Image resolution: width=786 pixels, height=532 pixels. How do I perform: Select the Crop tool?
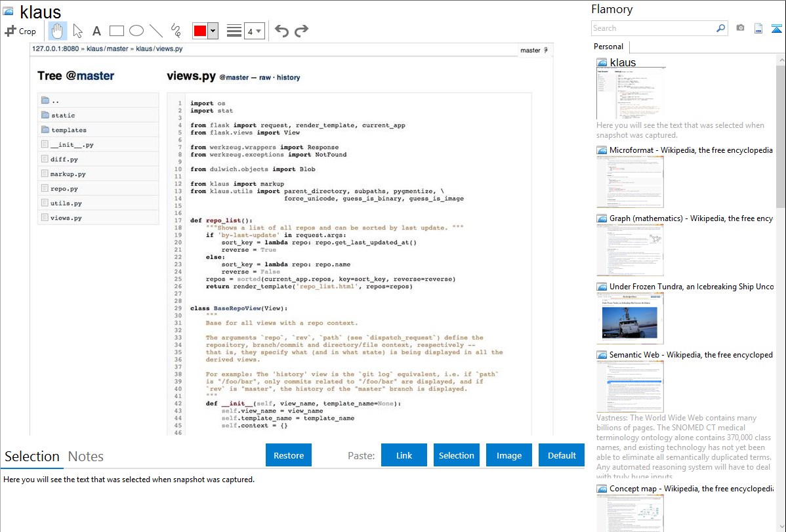[x=20, y=31]
